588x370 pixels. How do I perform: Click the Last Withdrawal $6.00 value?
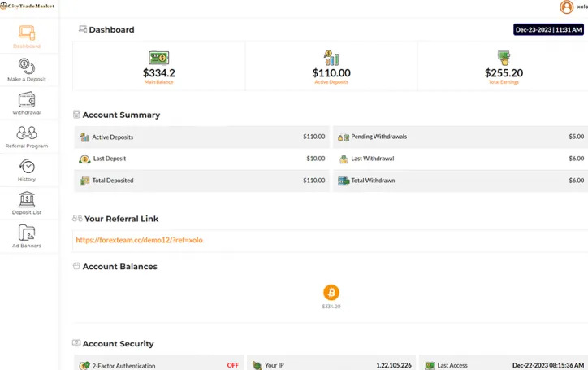click(x=576, y=159)
